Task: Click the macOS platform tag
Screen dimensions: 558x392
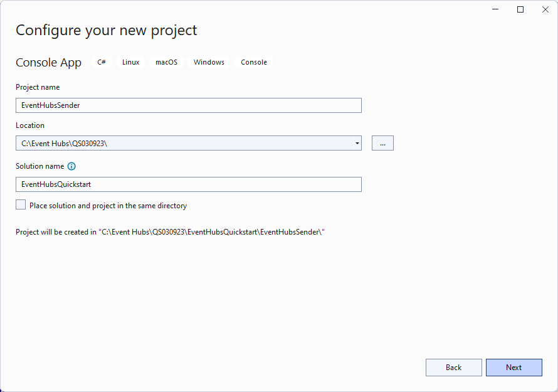Action: point(167,62)
